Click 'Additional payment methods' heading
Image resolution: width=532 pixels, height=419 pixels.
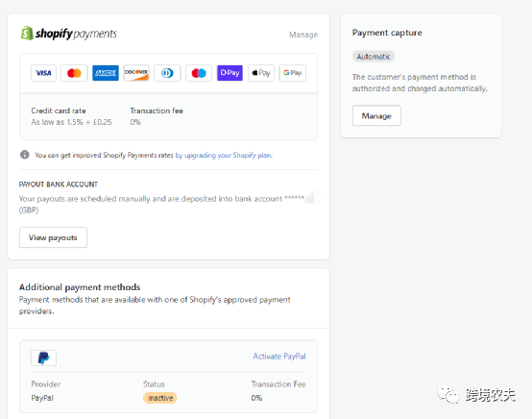click(80, 287)
